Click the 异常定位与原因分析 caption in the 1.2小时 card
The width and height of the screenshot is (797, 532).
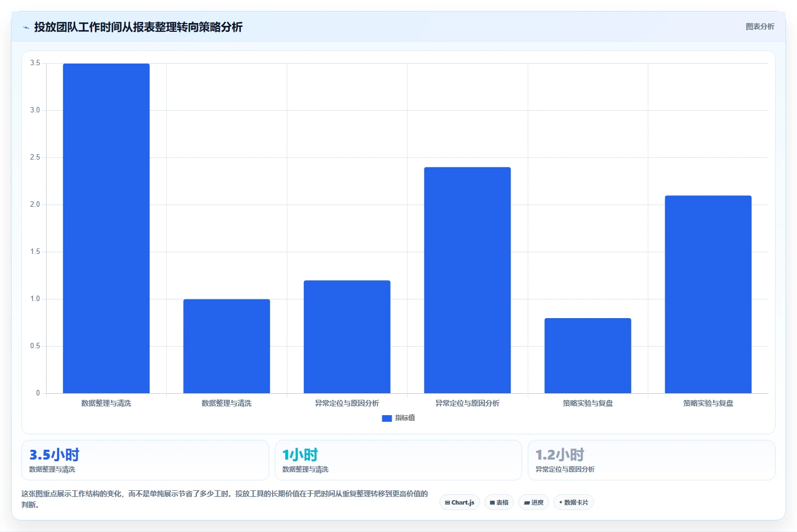pos(565,469)
